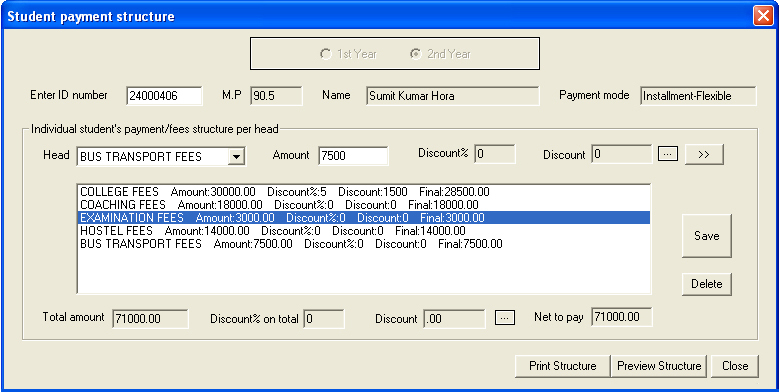Click the Name field Sumit Kumar Hora
The width and height of the screenshot is (780, 392).
click(453, 96)
